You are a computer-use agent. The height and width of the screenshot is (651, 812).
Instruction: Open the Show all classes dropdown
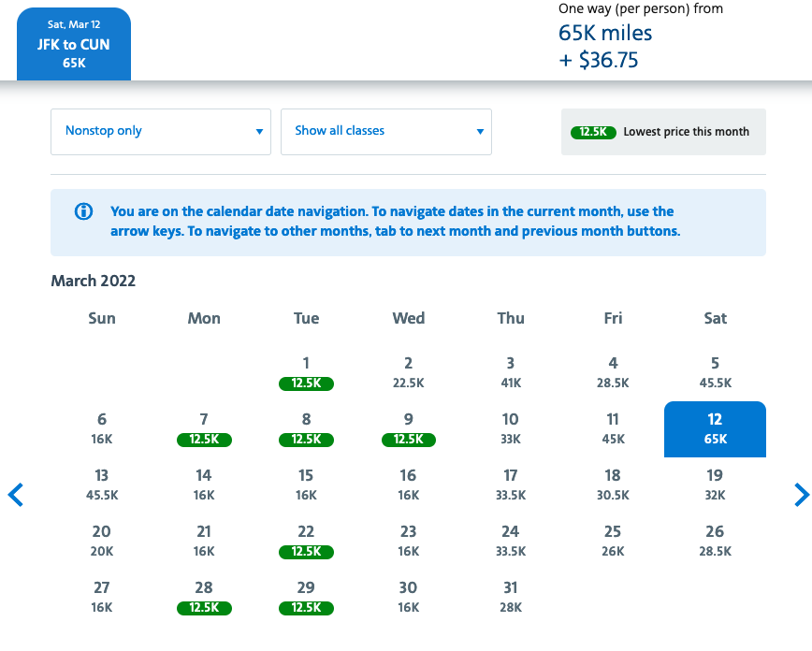385,132
